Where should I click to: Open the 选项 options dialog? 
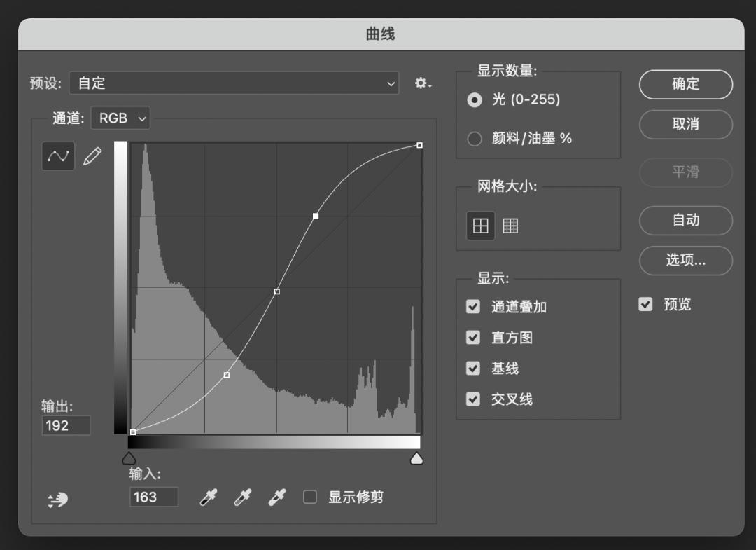[685, 261]
